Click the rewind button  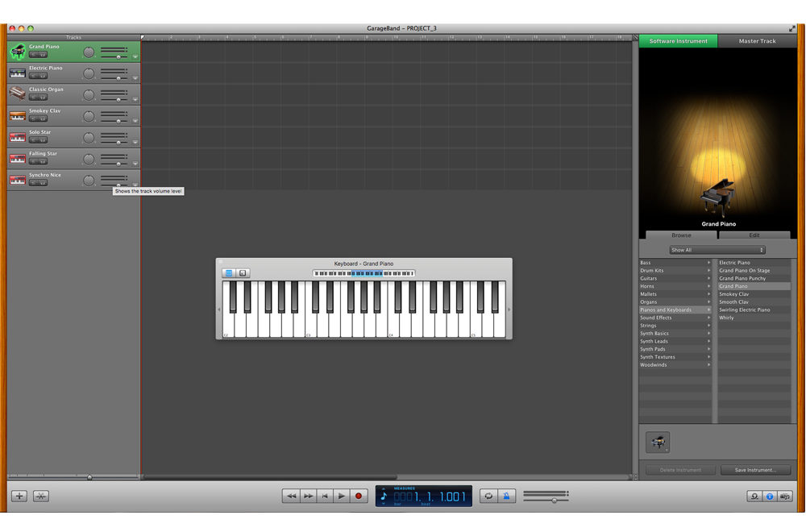291,496
